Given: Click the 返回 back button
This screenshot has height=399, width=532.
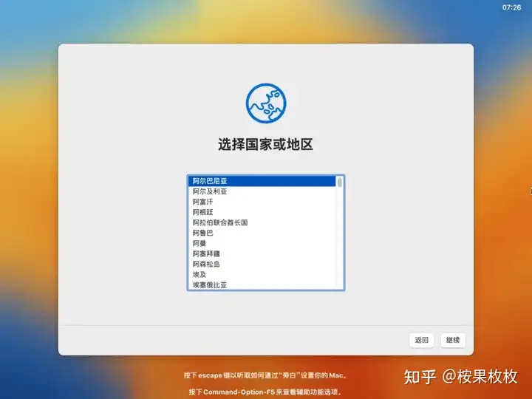Looking at the screenshot, I should [x=422, y=340].
